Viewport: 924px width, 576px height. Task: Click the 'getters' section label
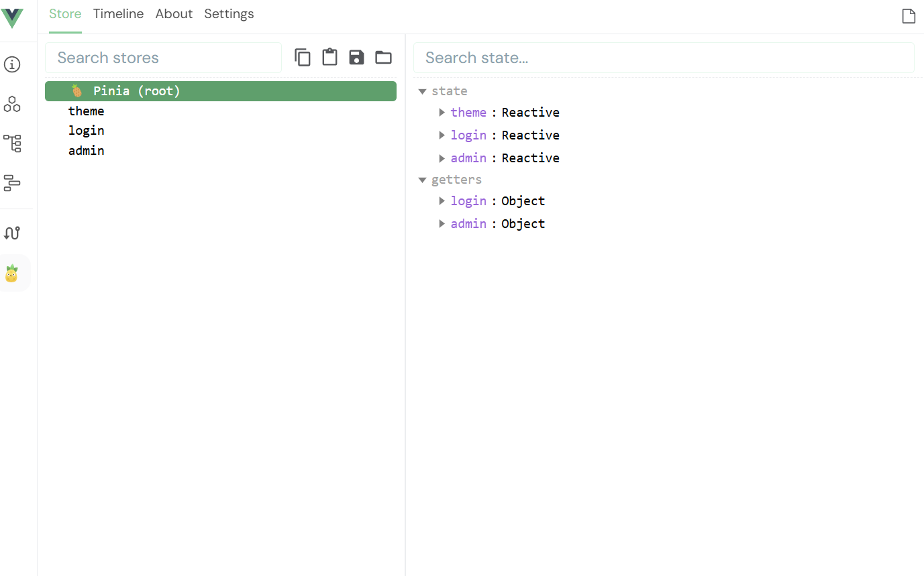coord(456,180)
